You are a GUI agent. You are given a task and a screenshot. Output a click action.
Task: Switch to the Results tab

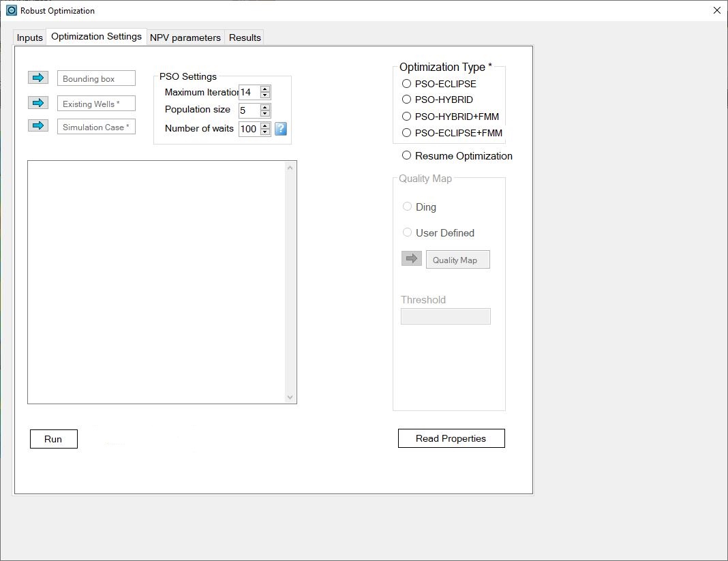click(x=244, y=37)
